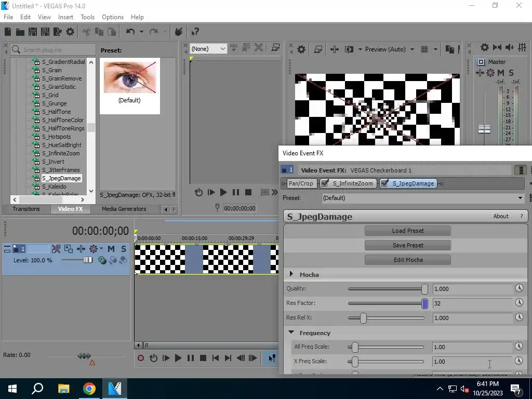The height and width of the screenshot is (399, 532).
Task: Open the Tools menu
Action: (x=87, y=17)
